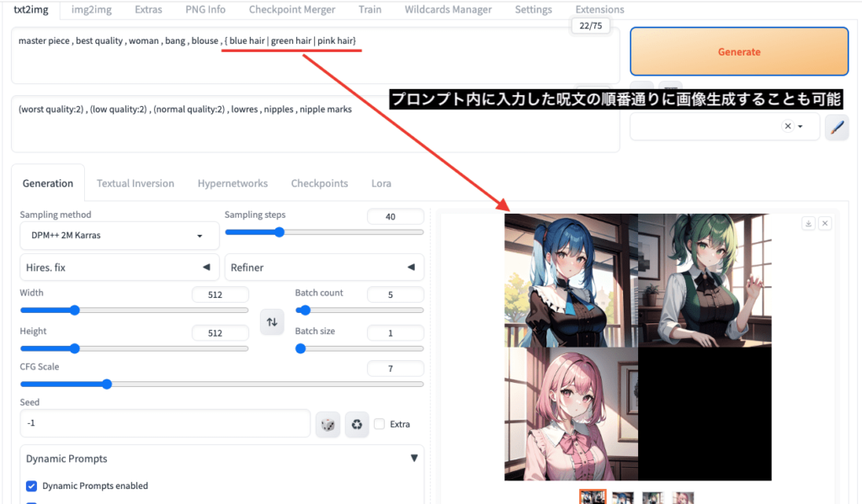Image resolution: width=862 pixels, height=504 pixels.
Task: Open the Extras tab
Action: click(148, 9)
